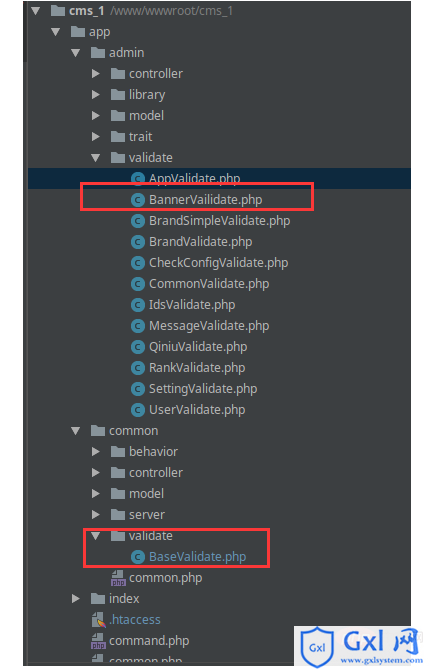Image resolution: width=434 pixels, height=670 pixels.
Task: Open the Gxl website watermark link
Action: tap(361, 646)
